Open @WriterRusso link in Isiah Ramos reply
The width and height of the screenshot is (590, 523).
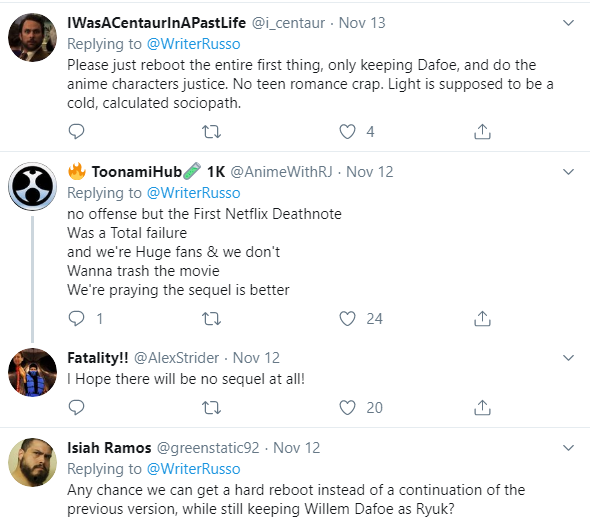tap(193, 469)
